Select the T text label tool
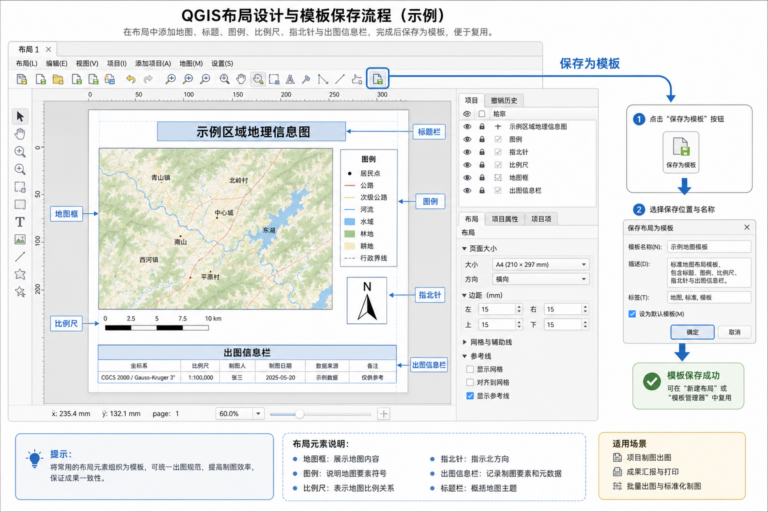The image size is (768, 512). pos(20,222)
